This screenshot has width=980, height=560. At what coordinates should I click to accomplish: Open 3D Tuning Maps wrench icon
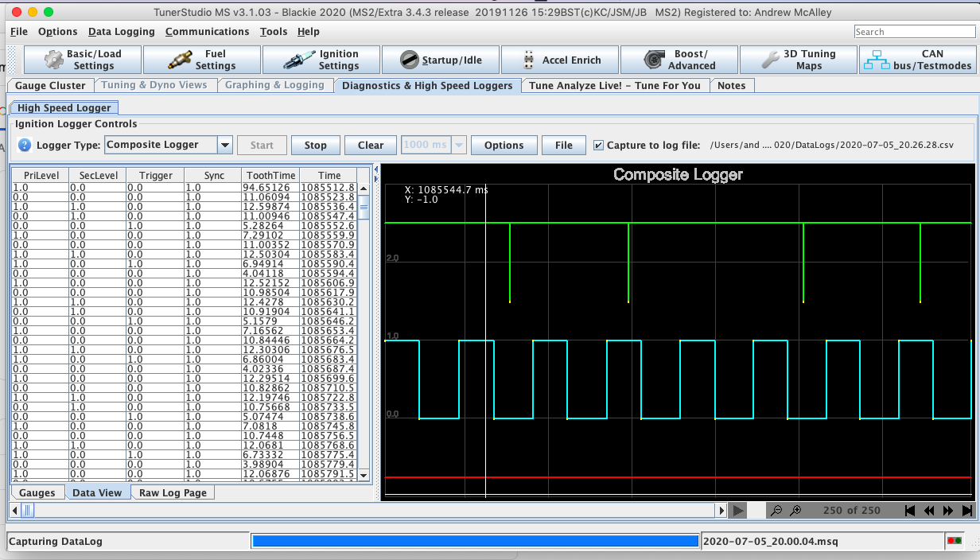[x=771, y=60]
